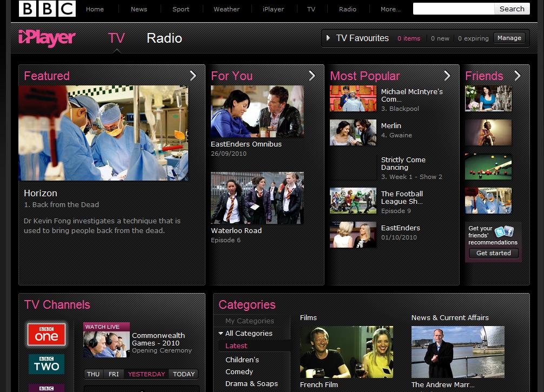Open the EastEnders Omnibus title link
The width and height of the screenshot is (544, 392).
click(246, 144)
